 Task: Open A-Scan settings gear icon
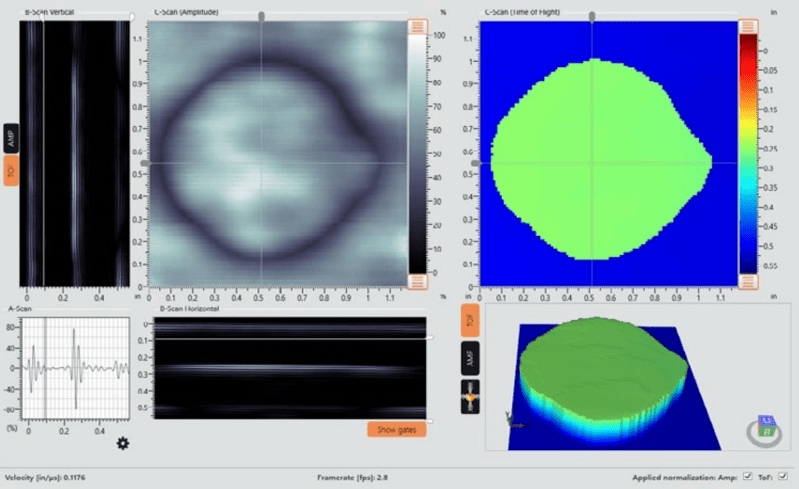pyautogui.click(x=123, y=443)
